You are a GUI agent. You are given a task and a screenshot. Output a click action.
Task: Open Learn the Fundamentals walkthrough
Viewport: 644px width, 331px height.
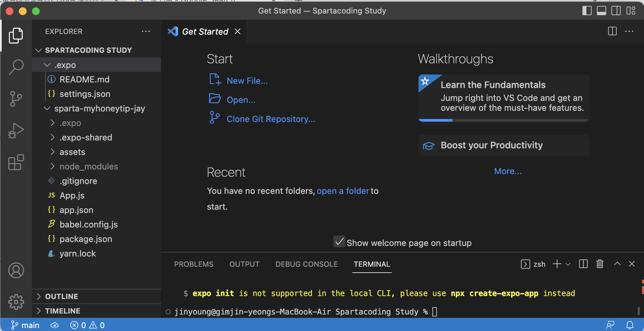click(x=503, y=98)
